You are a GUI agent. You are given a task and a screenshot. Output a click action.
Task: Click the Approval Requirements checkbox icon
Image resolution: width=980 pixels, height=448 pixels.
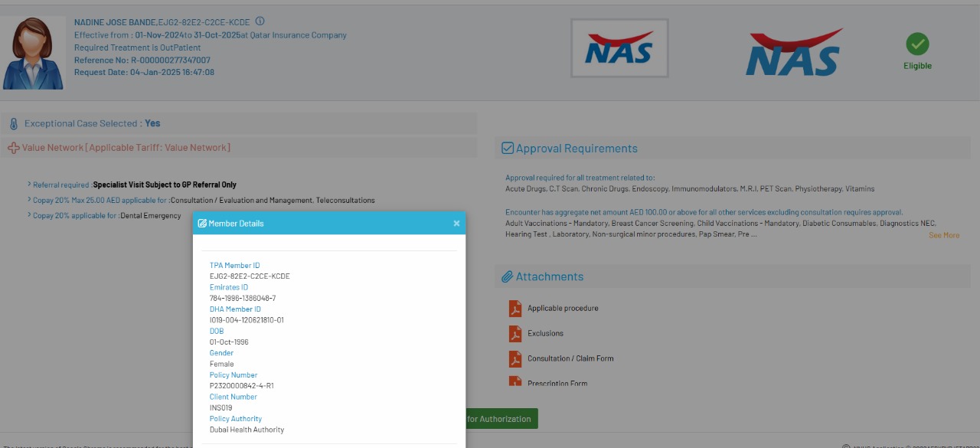(507, 148)
